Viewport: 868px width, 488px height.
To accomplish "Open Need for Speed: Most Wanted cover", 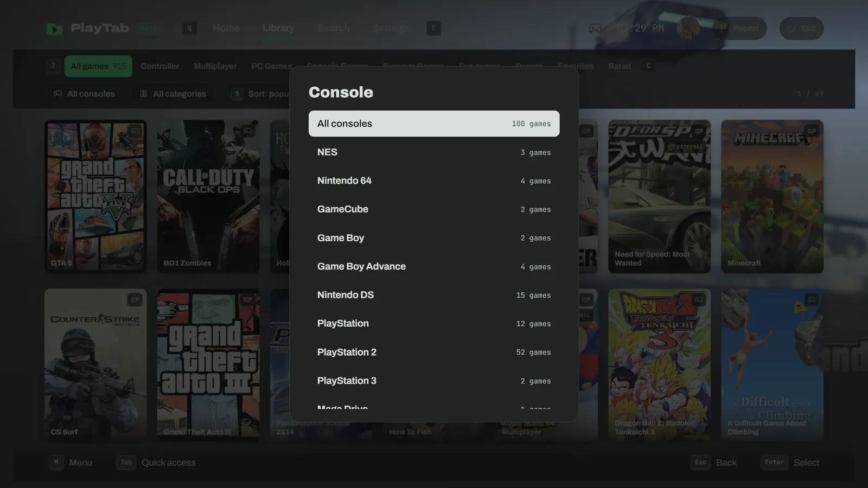I will tap(660, 196).
